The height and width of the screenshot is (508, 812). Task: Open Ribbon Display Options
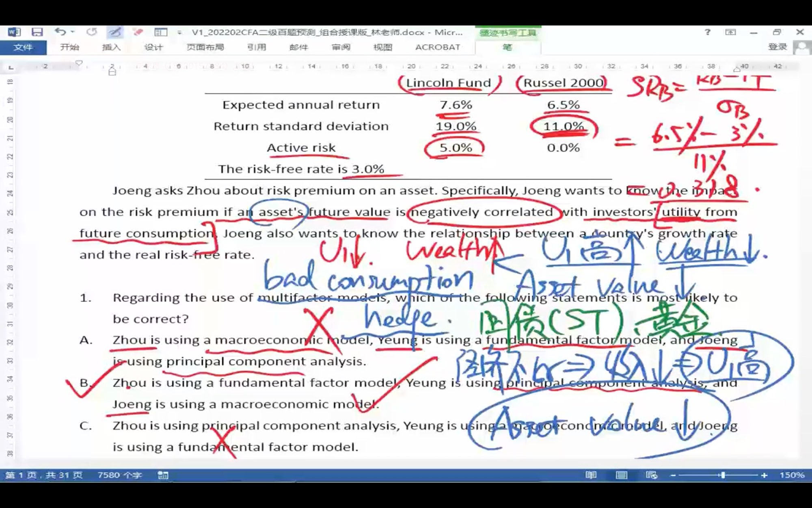pos(730,32)
